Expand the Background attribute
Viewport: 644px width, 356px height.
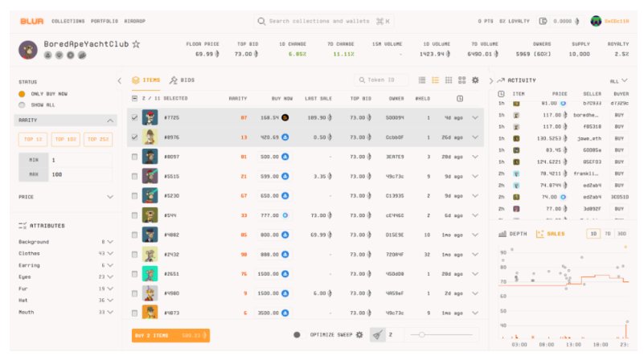click(110, 242)
